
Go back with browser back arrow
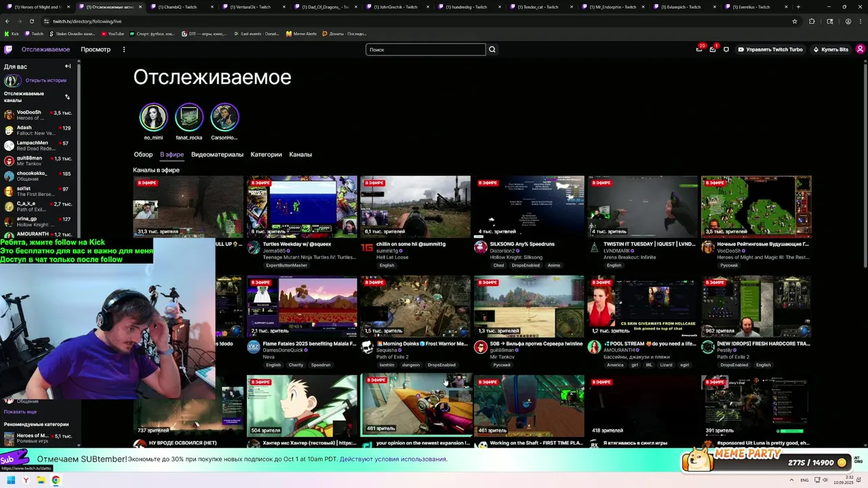click(x=7, y=21)
